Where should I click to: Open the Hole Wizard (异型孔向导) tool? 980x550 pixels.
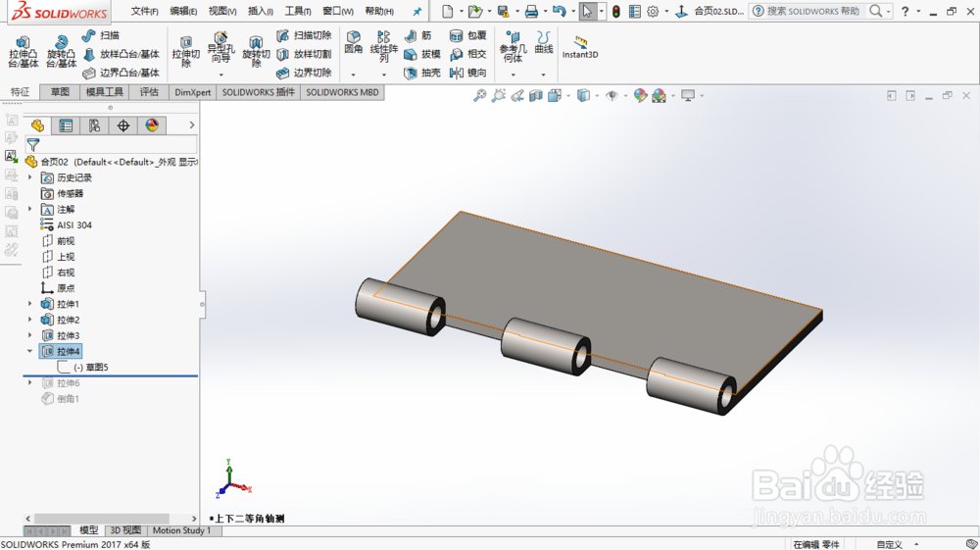[220, 47]
